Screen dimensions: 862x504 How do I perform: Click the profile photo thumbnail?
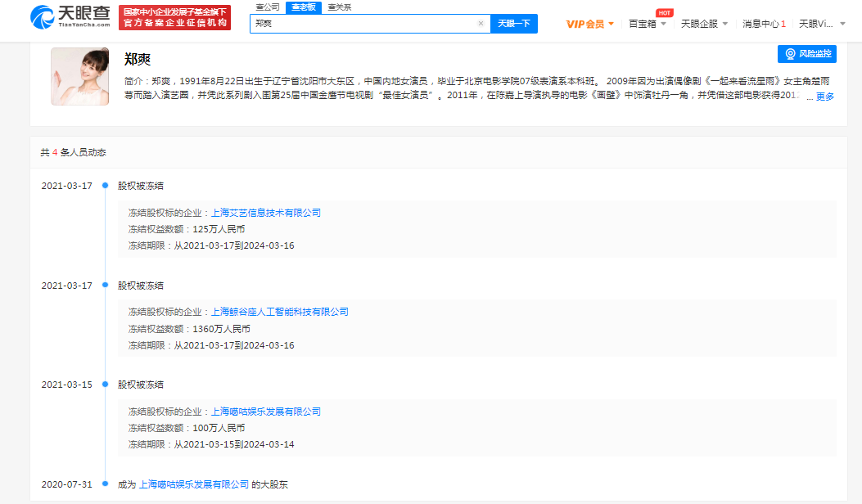click(x=79, y=76)
